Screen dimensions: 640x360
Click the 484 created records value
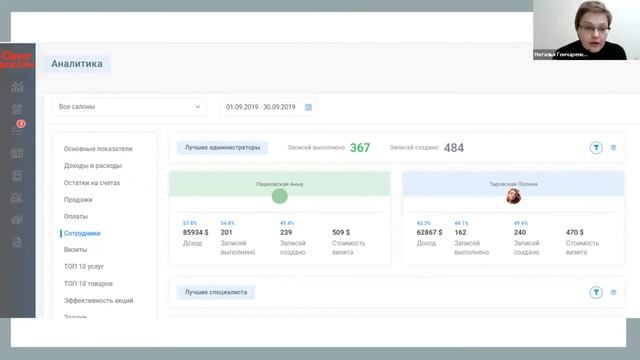(x=454, y=148)
